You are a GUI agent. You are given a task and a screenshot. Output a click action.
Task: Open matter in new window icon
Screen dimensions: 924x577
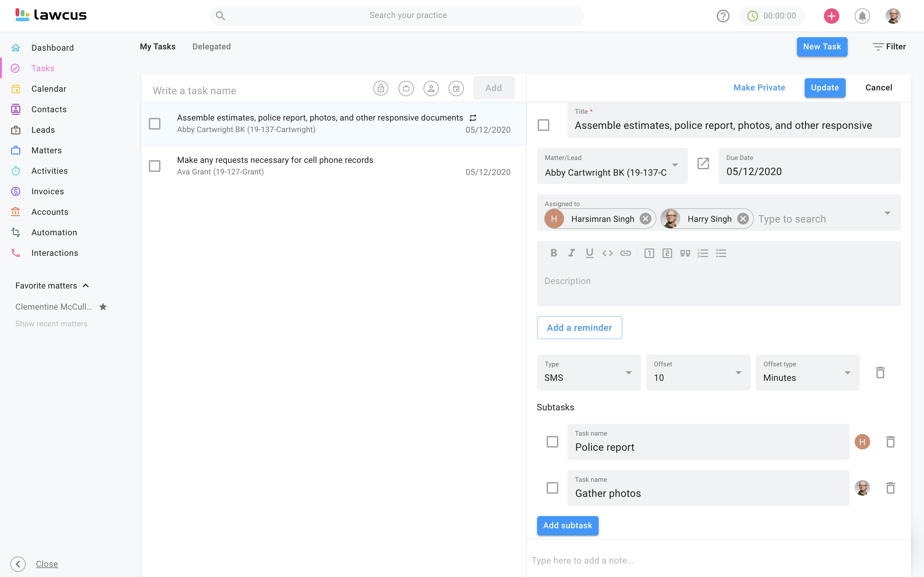tap(703, 163)
